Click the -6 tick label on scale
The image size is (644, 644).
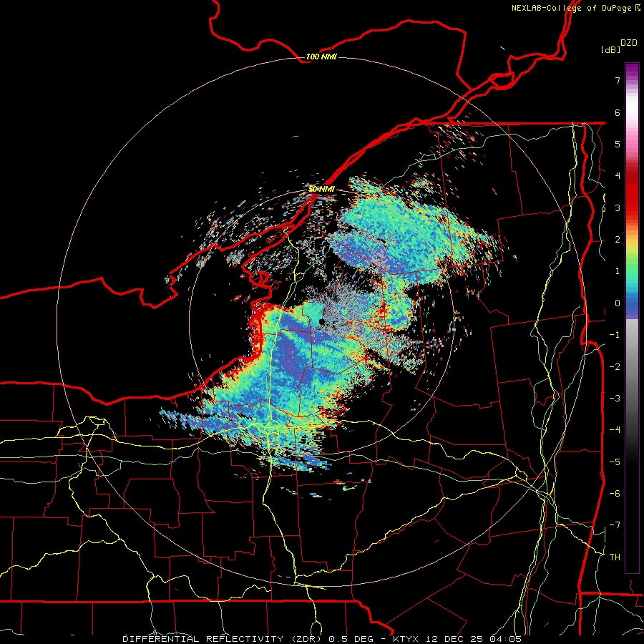coord(615,494)
